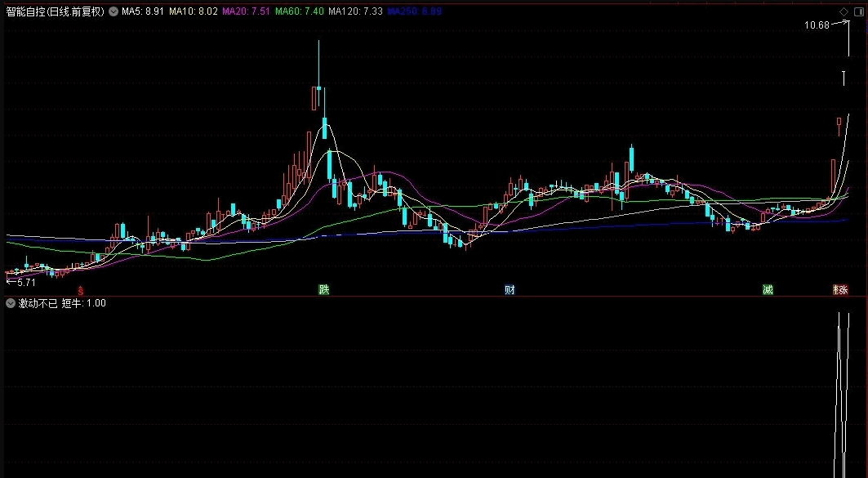The width and height of the screenshot is (868, 478).
Task: Click the 激动不已 indicator name
Action: coord(38,303)
